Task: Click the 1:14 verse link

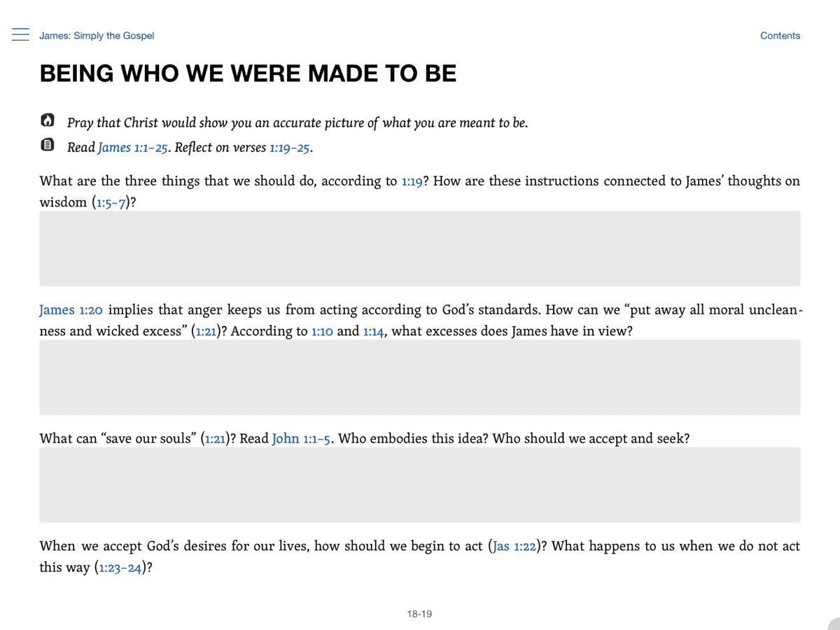Action: [x=373, y=332]
